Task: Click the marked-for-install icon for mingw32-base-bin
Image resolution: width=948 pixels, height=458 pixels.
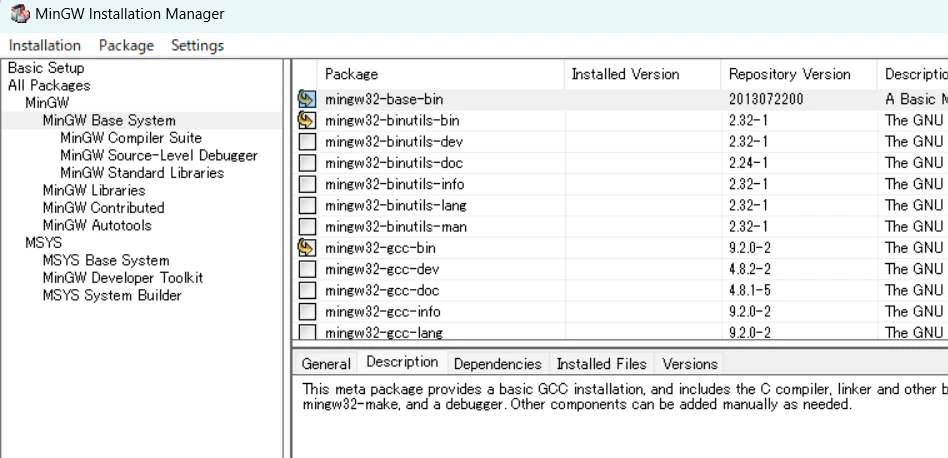Action: [307, 99]
